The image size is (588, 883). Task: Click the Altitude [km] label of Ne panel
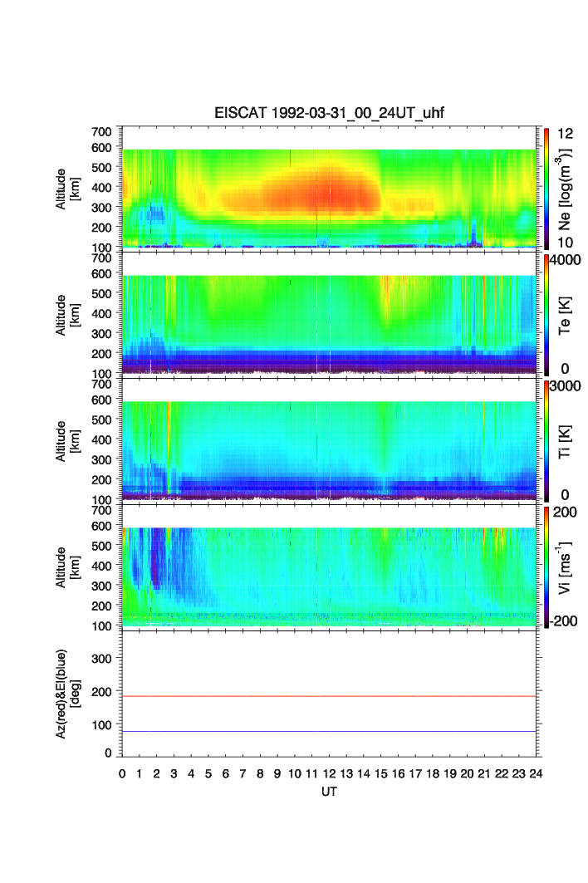[x=67, y=189]
